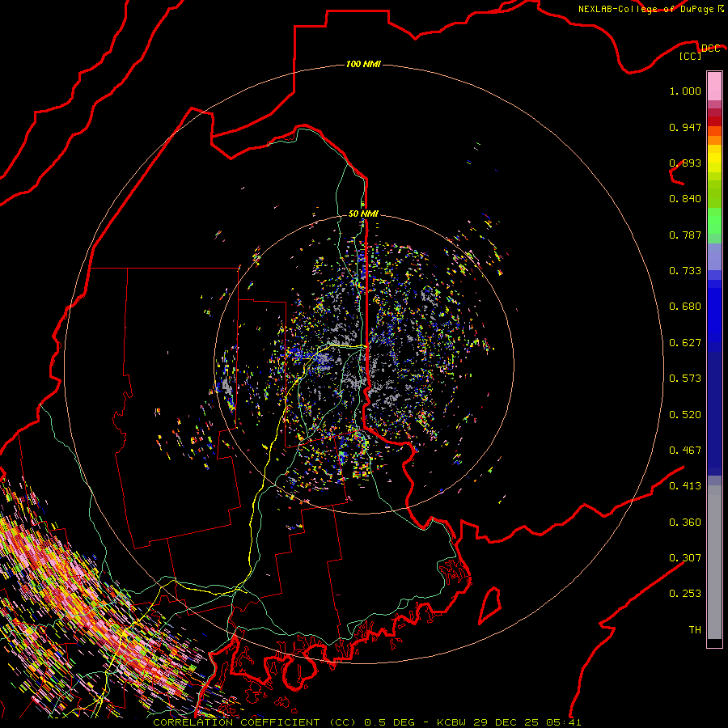Click the 0.307 scale value

tap(685, 558)
